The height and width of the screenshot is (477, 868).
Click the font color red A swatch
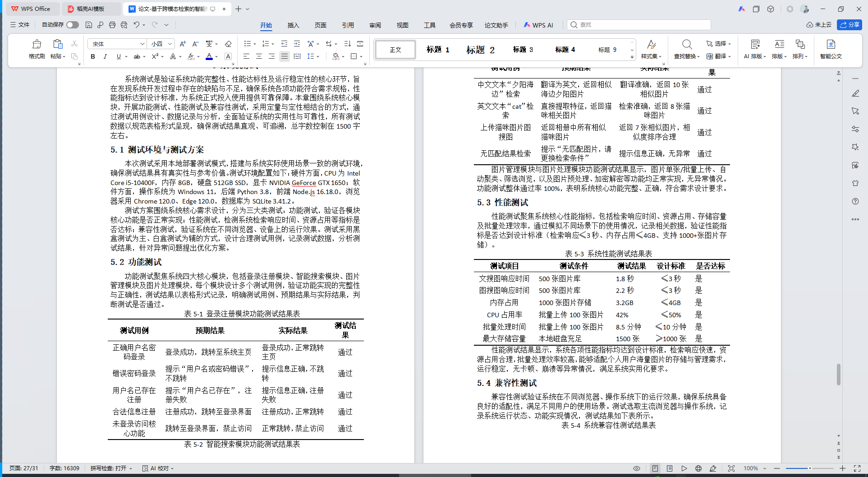pos(209,56)
